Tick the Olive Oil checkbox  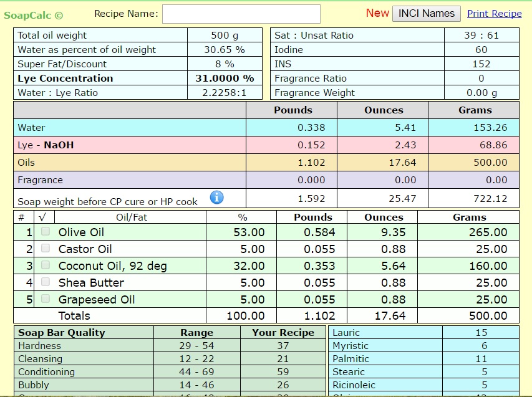(x=46, y=232)
